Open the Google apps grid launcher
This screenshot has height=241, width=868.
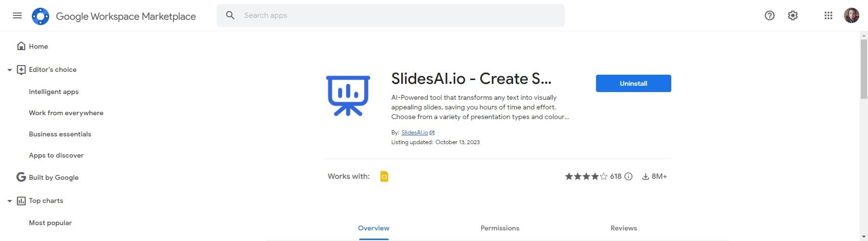[x=828, y=15]
